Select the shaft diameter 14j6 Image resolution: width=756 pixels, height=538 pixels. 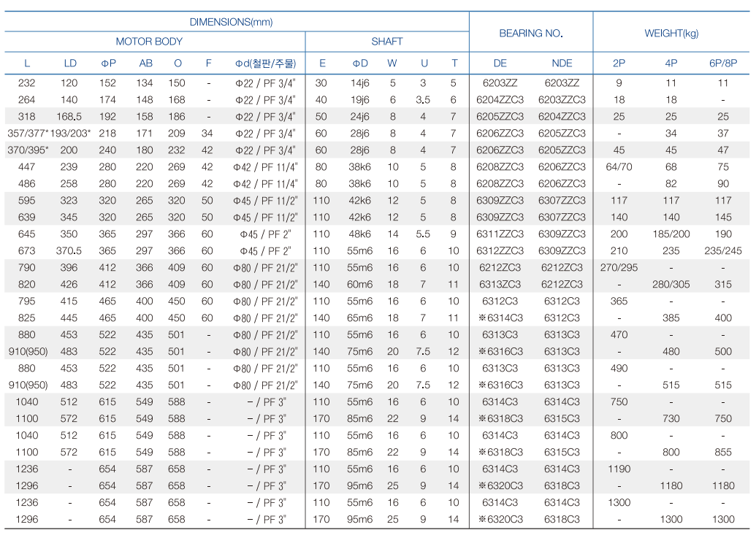click(x=359, y=82)
